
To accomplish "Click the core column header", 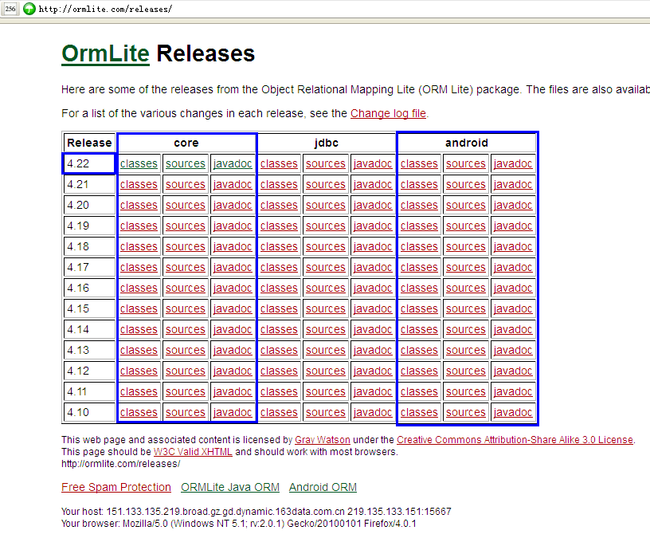I will tap(187, 143).
